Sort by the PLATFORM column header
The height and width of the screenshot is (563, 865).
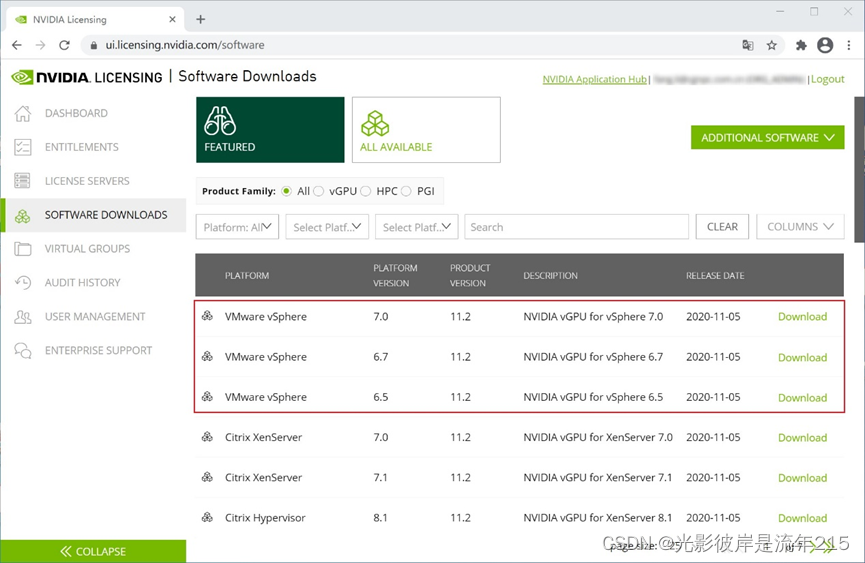pos(247,275)
